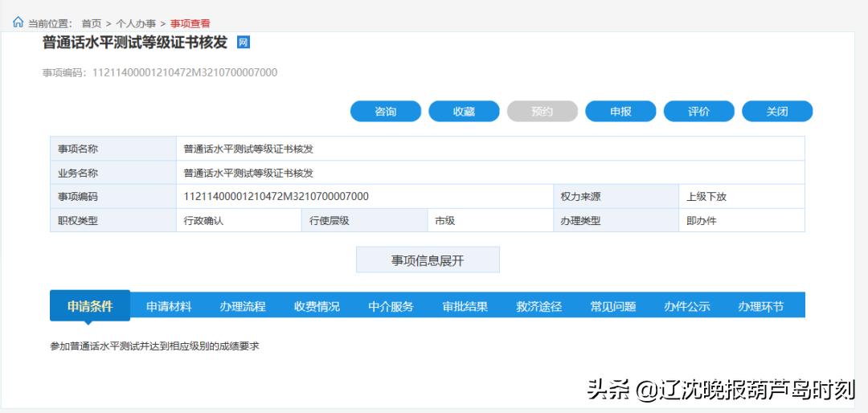This screenshot has height=413, width=868.
Task: Click 事项名称 row value in table
Action: click(490, 149)
